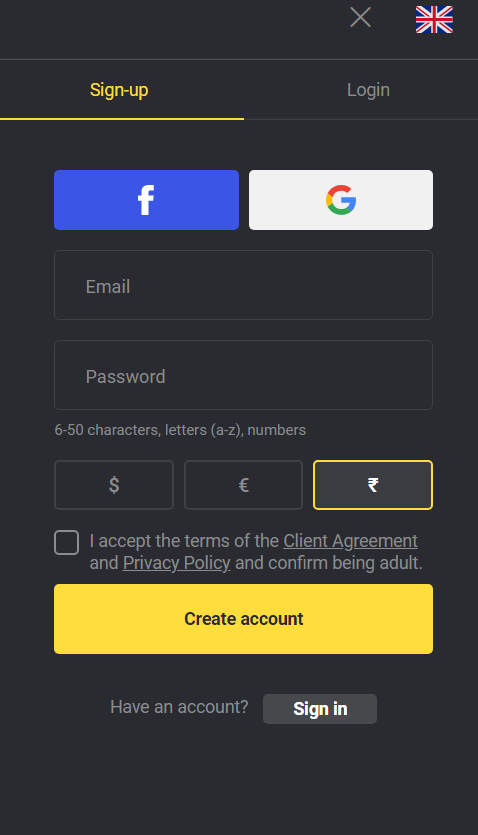Focus the Password input field

(243, 375)
